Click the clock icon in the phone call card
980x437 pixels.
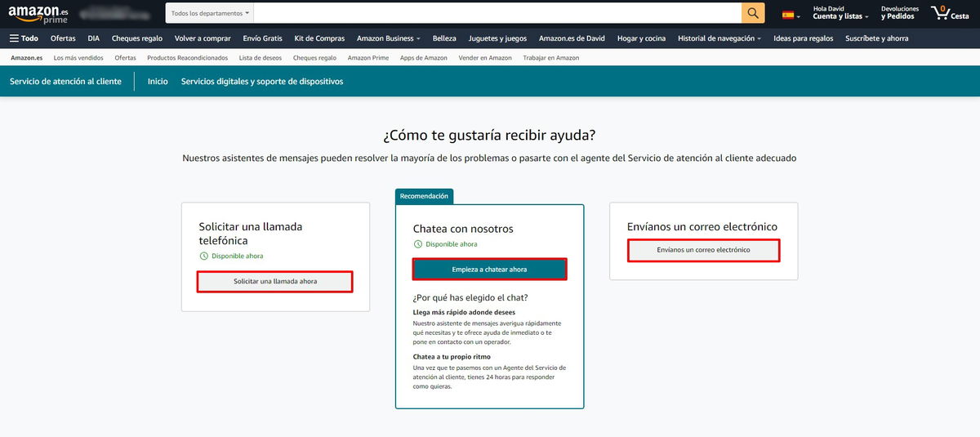point(203,256)
